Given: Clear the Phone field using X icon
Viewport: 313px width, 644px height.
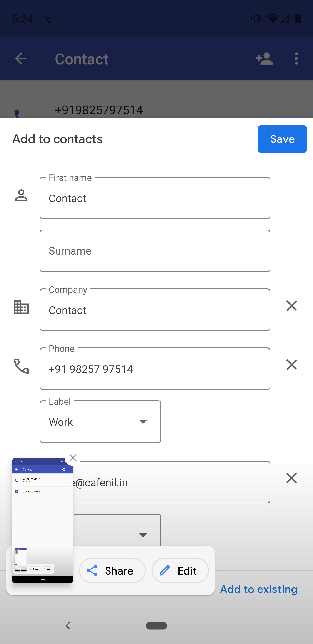Looking at the screenshot, I should point(291,365).
